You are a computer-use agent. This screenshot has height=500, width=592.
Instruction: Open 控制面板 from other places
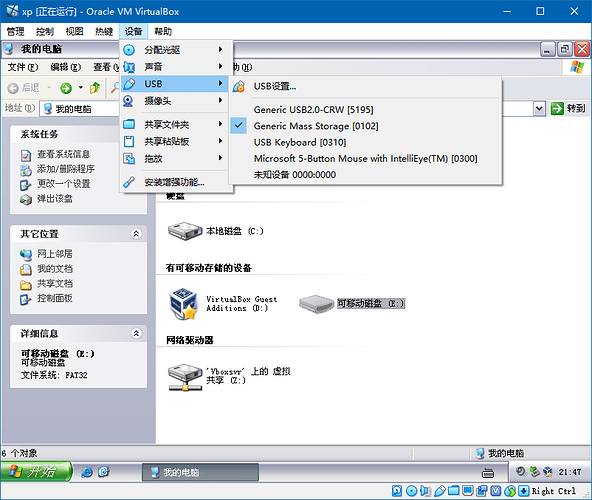(x=55, y=298)
